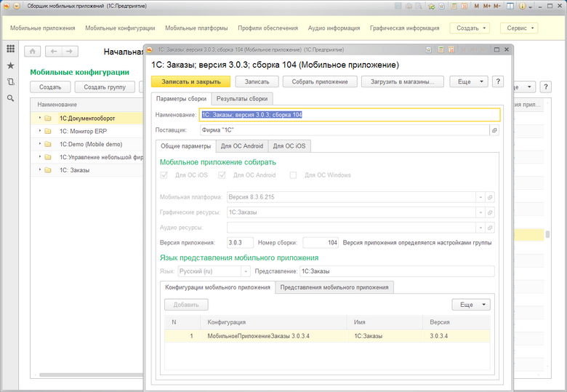This screenshot has height=392, width=567.
Task: Select Общие параметры tab
Action: click(x=186, y=146)
